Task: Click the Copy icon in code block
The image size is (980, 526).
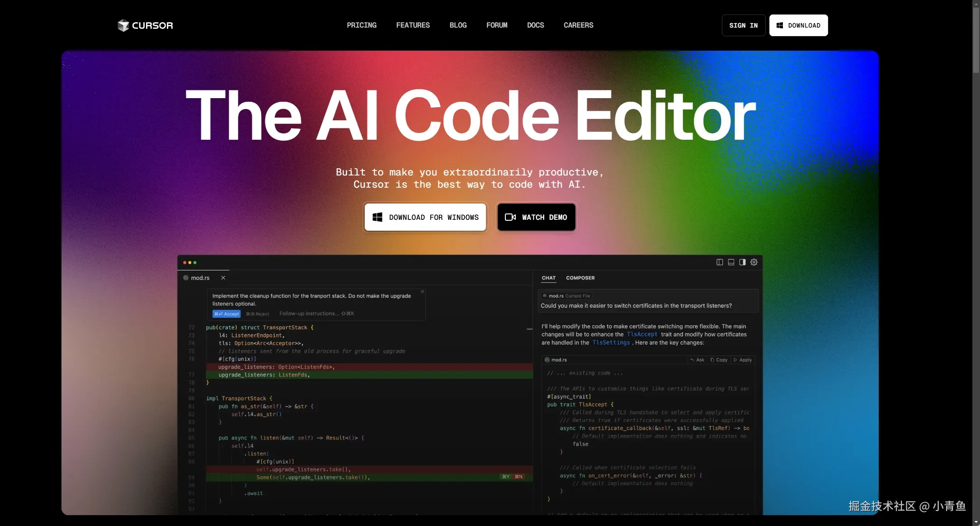Action: [x=719, y=360]
